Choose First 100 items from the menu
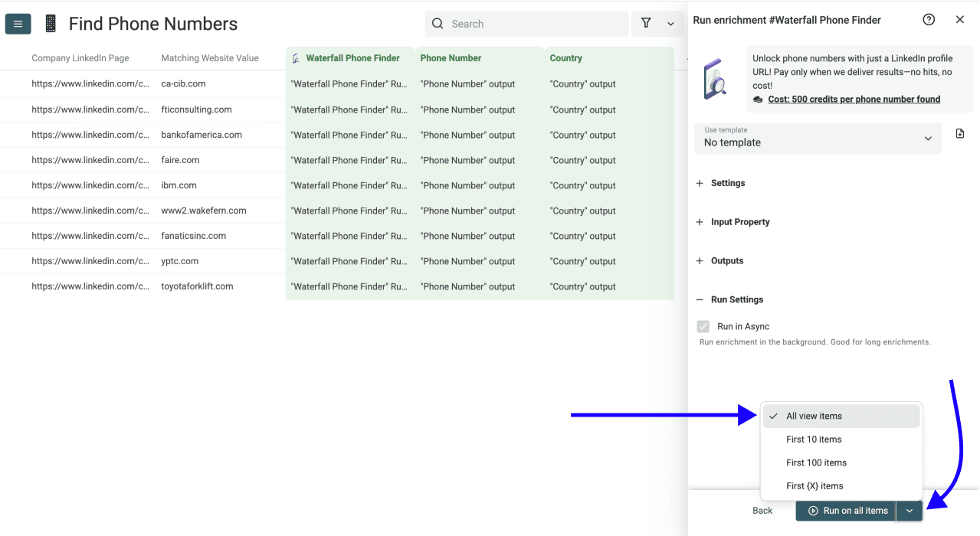Screen dimensions: 980x536 point(816,462)
